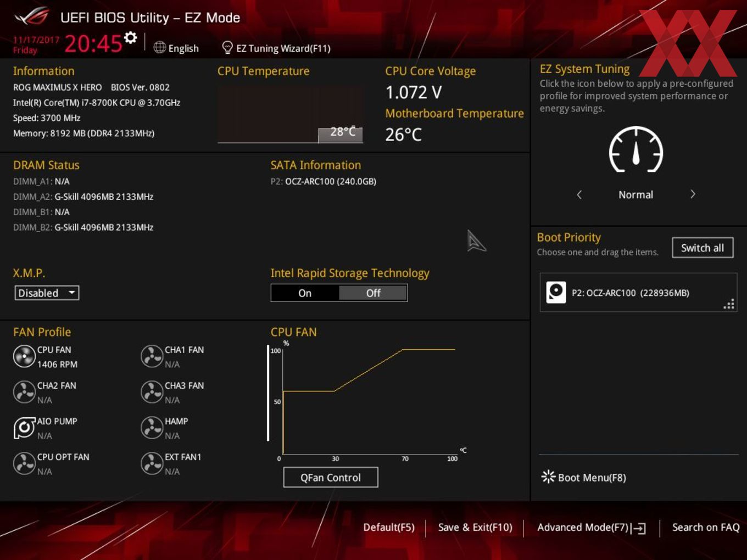Click the boot item drag handle dots
747x560 pixels.
tap(729, 304)
